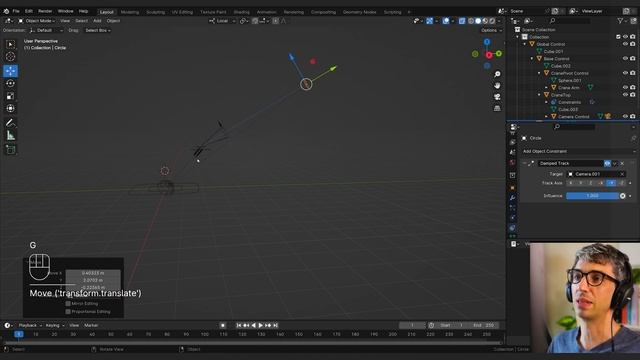Switch to the Shading workspace tab
This screenshot has height=360, width=640.
pos(242,12)
